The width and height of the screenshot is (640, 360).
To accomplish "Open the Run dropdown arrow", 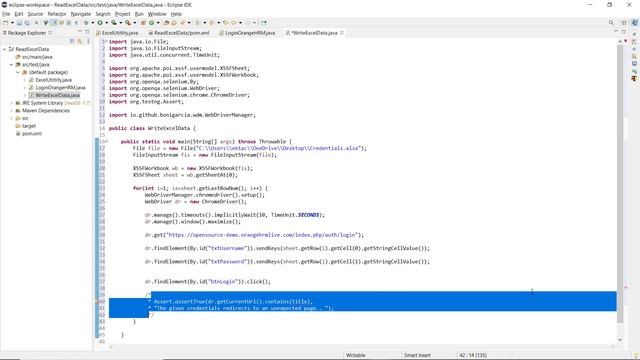I will tap(107, 23).
